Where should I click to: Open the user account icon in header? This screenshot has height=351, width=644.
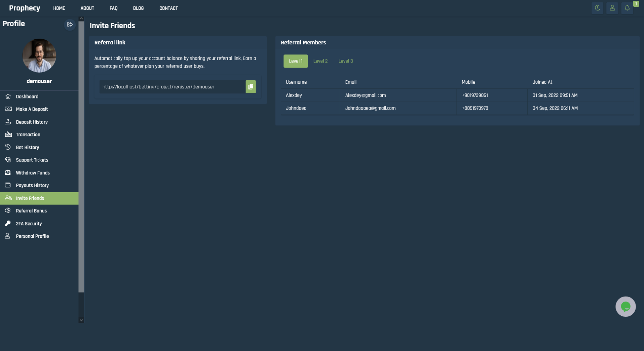[x=612, y=8]
